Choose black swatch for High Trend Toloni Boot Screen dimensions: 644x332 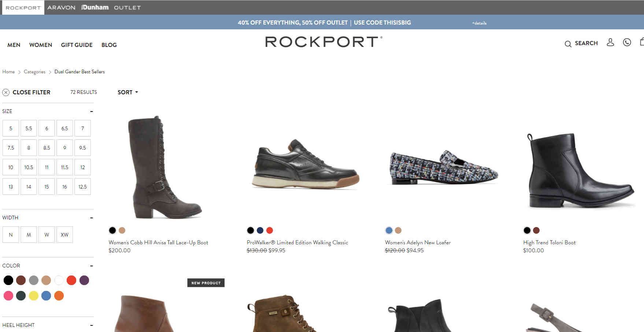527,230
